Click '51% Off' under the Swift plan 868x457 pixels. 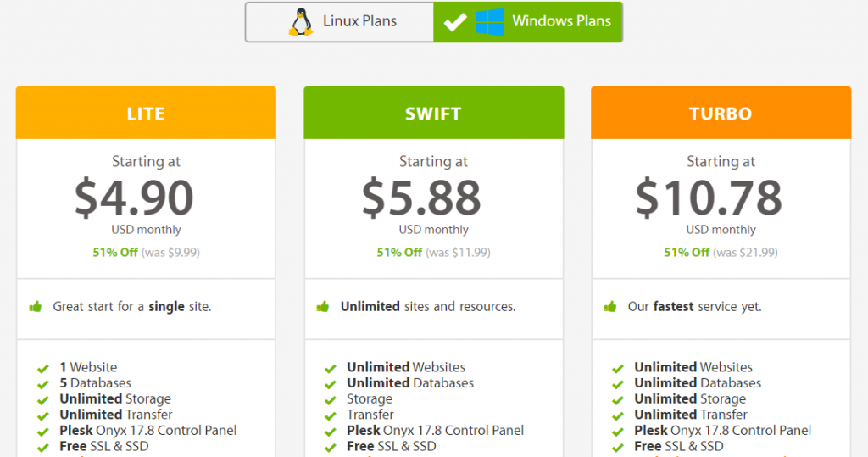[x=399, y=253]
